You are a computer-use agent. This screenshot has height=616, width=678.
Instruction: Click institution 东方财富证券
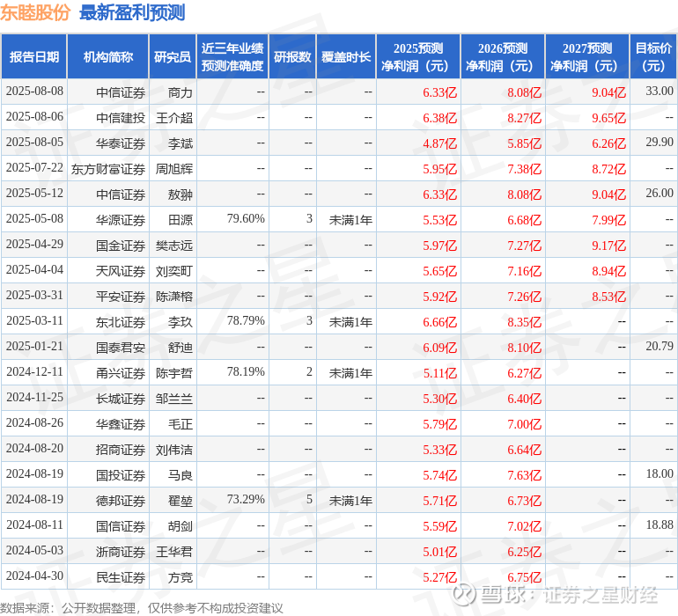108,169
